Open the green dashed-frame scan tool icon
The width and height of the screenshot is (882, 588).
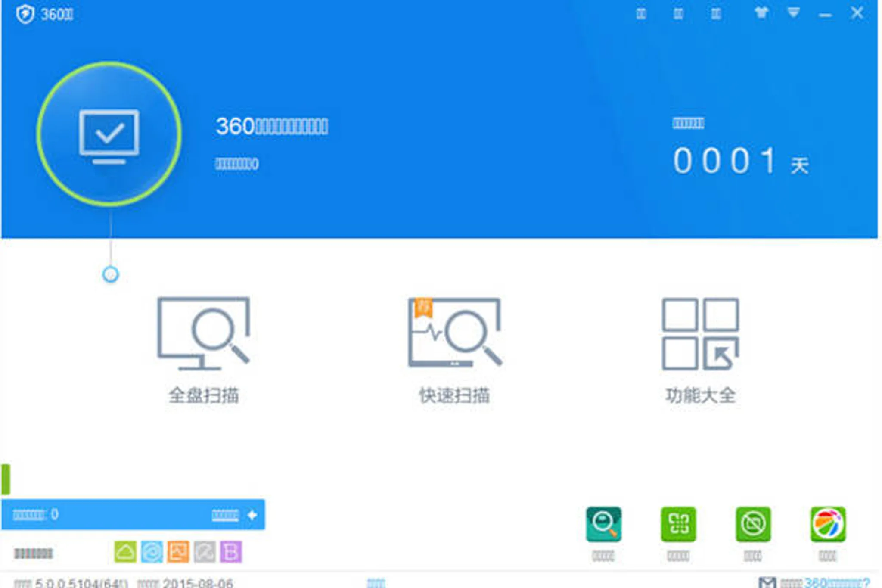678,524
